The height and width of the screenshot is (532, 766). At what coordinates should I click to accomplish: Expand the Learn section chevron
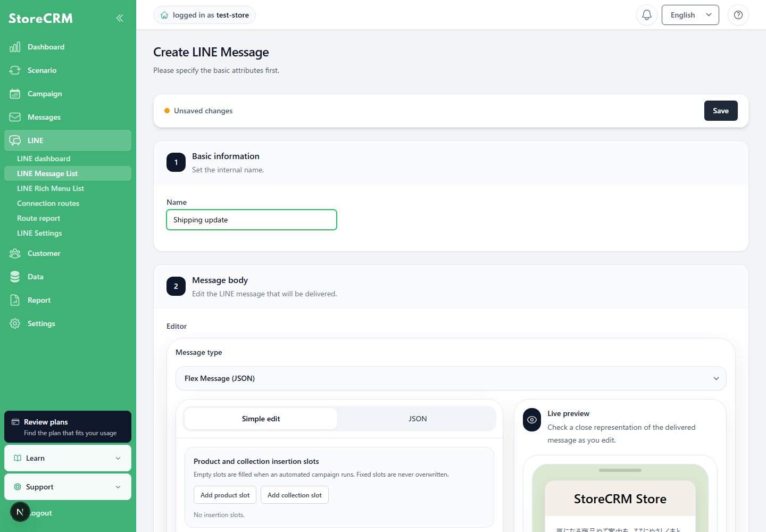[x=118, y=458]
